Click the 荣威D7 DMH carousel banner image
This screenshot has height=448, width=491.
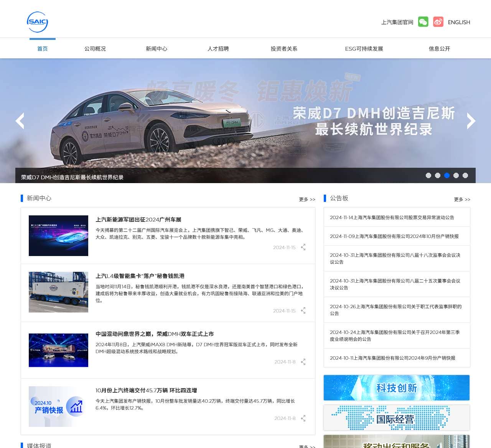(x=245, y=121)
